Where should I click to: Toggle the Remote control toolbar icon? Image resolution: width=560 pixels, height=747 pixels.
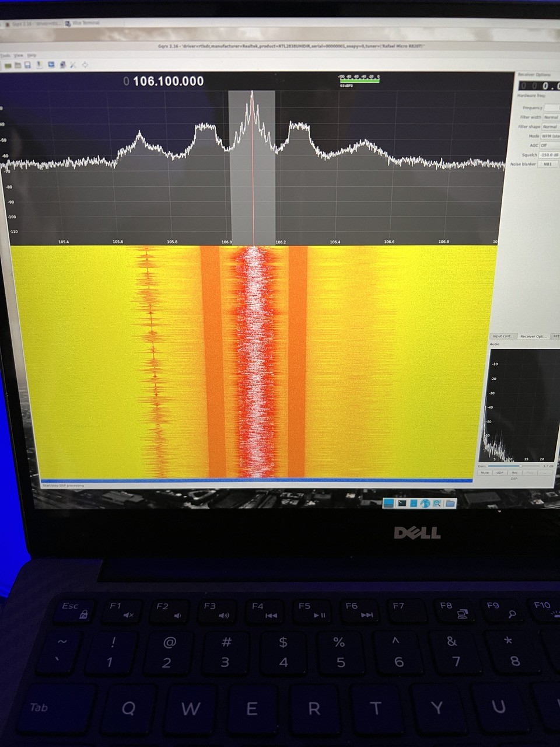coord(51,64)
